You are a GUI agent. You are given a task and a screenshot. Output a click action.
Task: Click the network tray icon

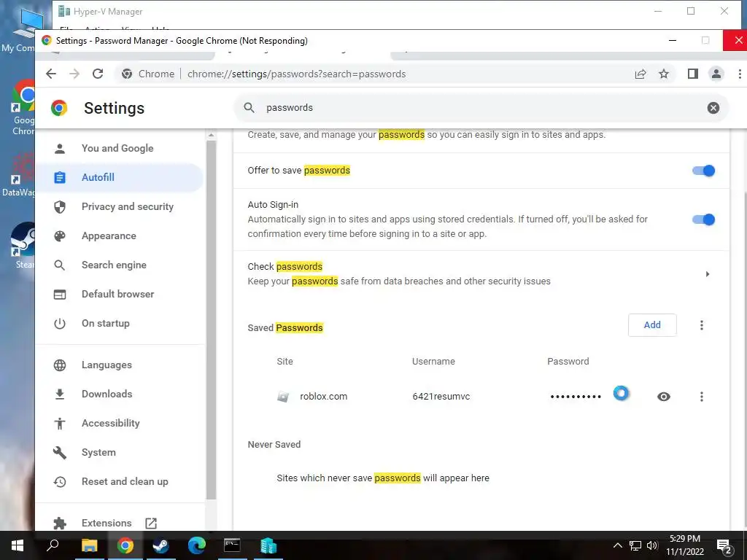point(635,545)
